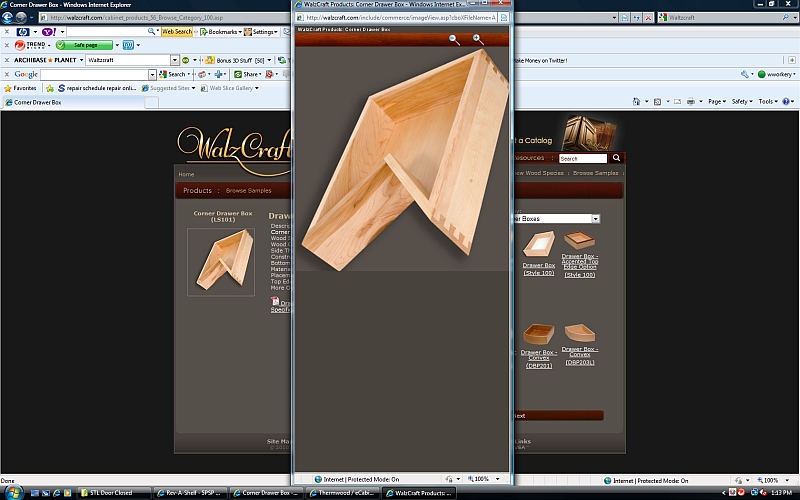Screen dimensions: 800x500
Task: Click the Compatibility View icon in address bar
Action: point(625,17)
